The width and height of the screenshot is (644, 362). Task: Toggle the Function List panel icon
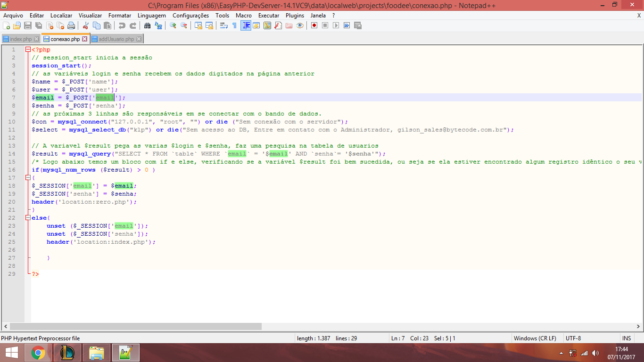pos(278,25)
